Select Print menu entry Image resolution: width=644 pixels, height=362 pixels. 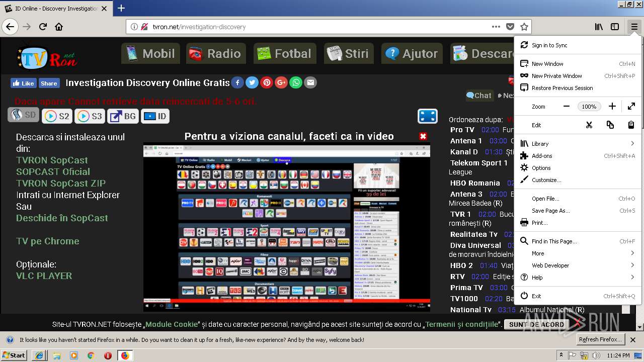[x=578, y=223]
